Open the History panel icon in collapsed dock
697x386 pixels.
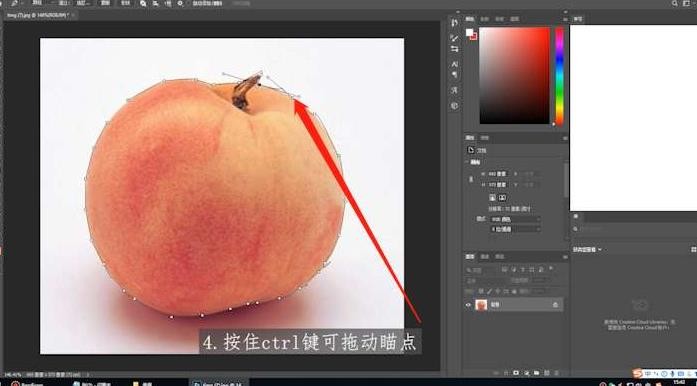point(454,22)
